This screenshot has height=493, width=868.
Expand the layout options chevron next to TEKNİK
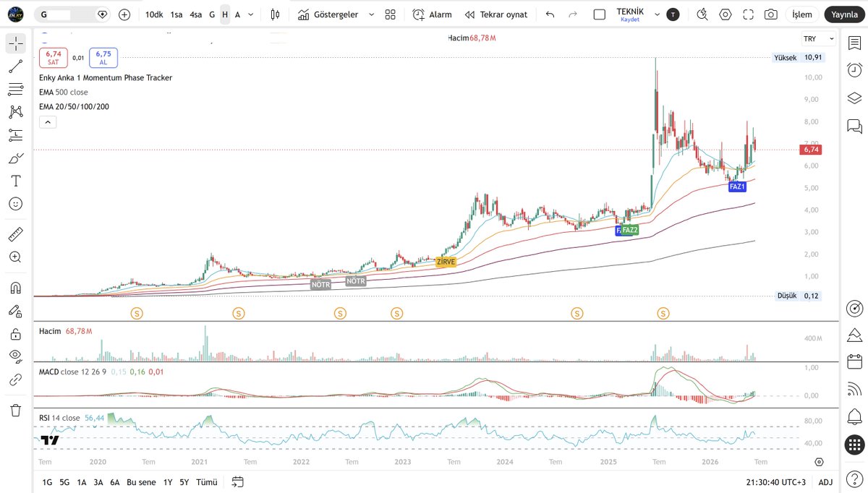[x=656, y=14]
